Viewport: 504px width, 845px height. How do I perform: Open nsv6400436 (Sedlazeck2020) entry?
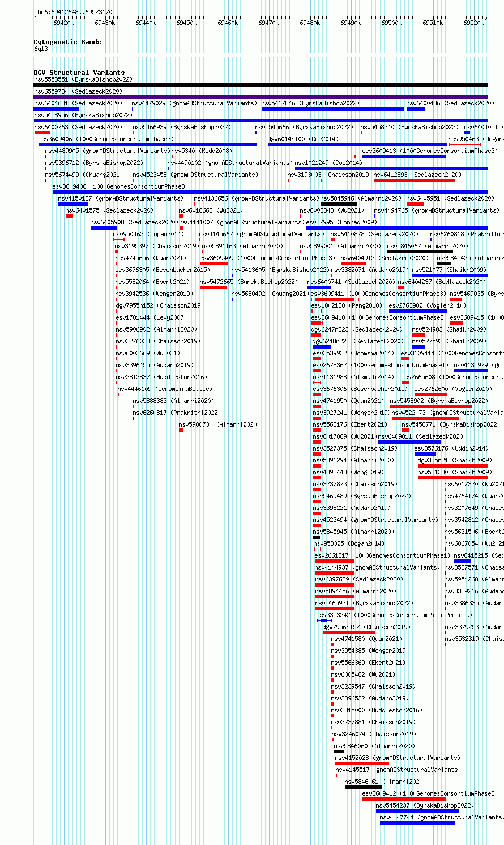(x=450, y=104)
